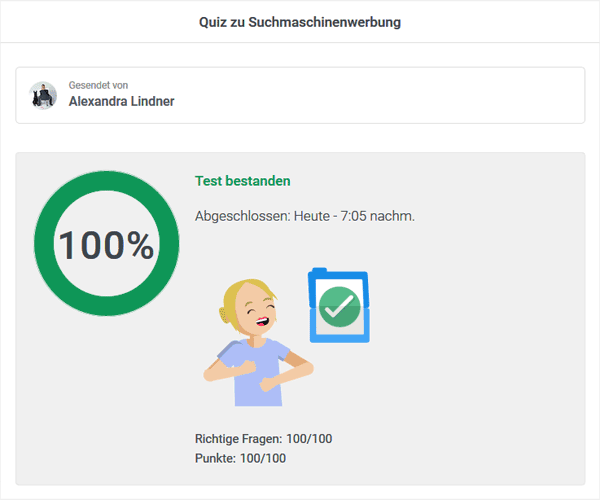600x500 pixels.
Task: Click the 100% score text
Action: coord(106,245)
